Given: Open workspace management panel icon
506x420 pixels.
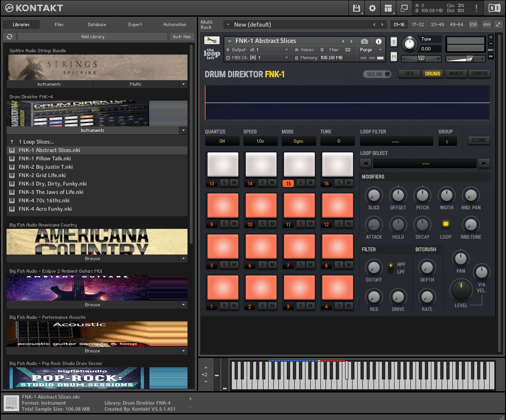Looking at the screenshot, I should (388, 8).
